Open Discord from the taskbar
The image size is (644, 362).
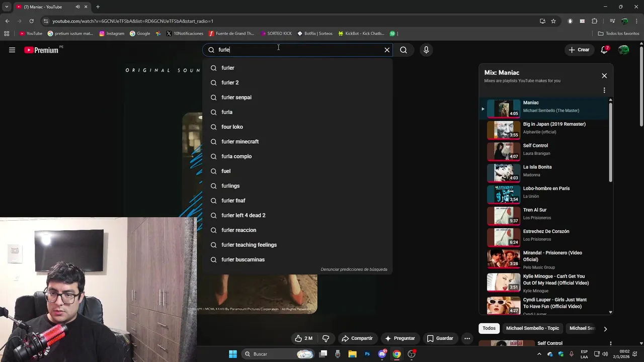382,354
